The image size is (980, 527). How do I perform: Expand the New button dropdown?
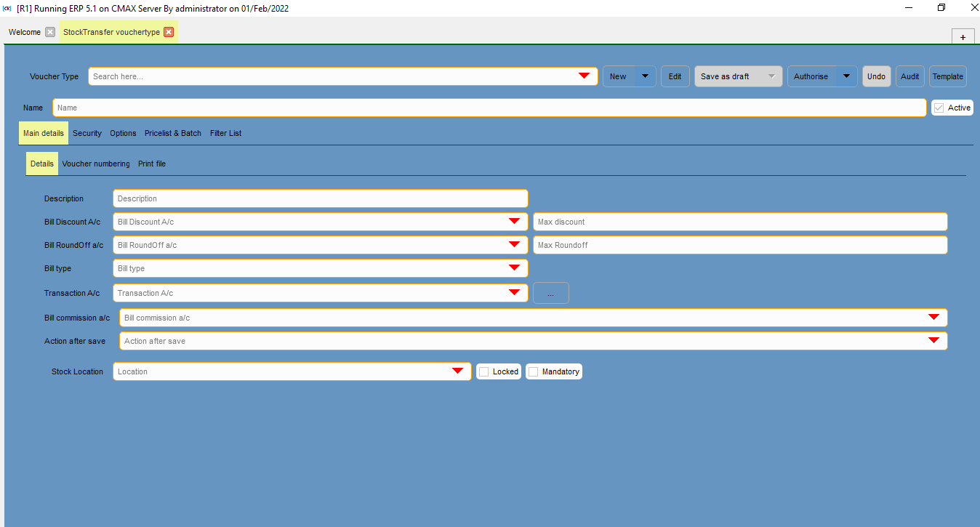point(644,76)
